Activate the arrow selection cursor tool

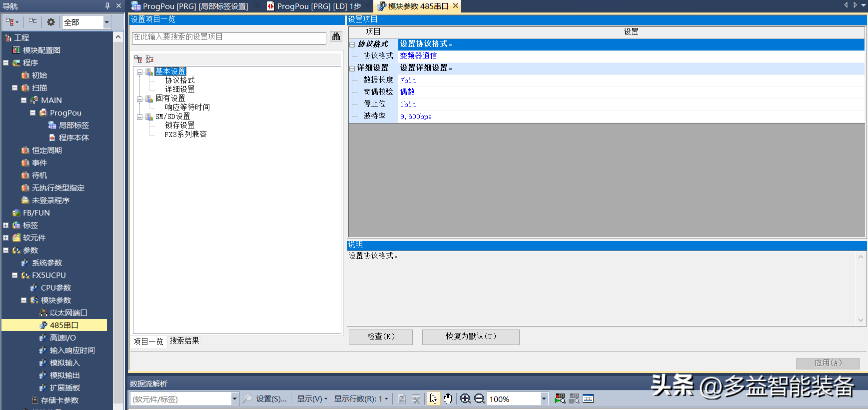coord(433,398)
